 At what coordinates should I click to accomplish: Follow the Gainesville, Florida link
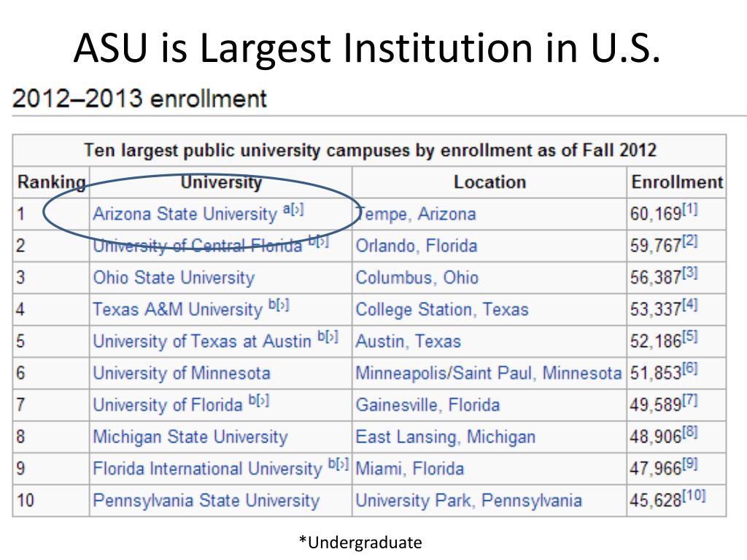point(427,405)
